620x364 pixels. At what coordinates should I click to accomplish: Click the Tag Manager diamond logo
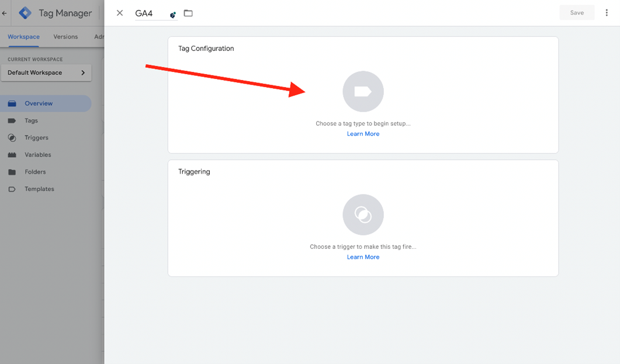click(x=25, y=12)
